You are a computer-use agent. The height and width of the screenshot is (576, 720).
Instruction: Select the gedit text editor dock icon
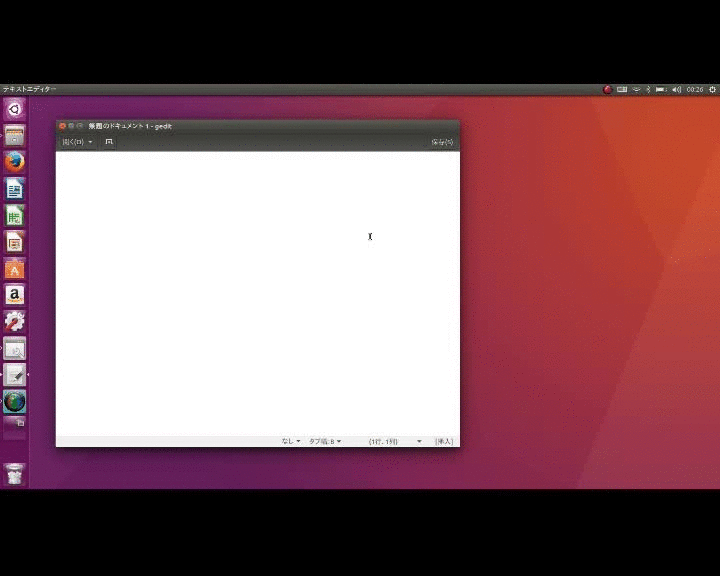coord(14,375)
